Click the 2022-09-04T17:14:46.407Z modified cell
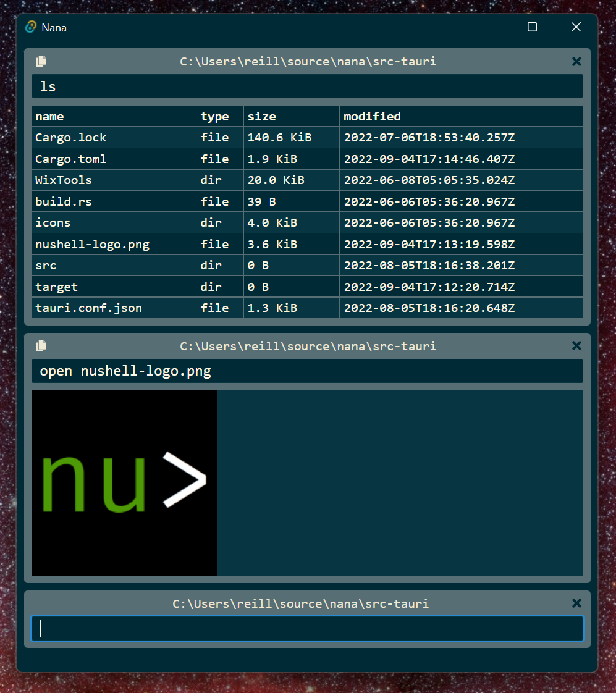Viewport: 616px width, 693px height. 462,159
